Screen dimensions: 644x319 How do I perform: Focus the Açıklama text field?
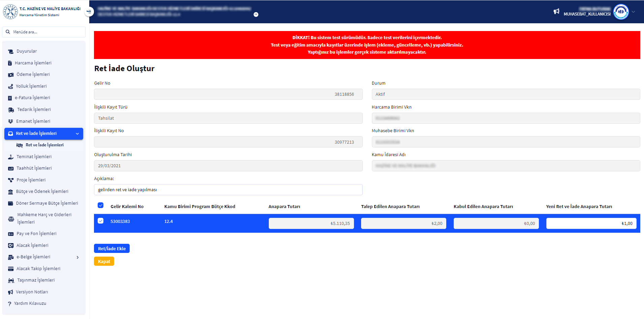[228, 190]
